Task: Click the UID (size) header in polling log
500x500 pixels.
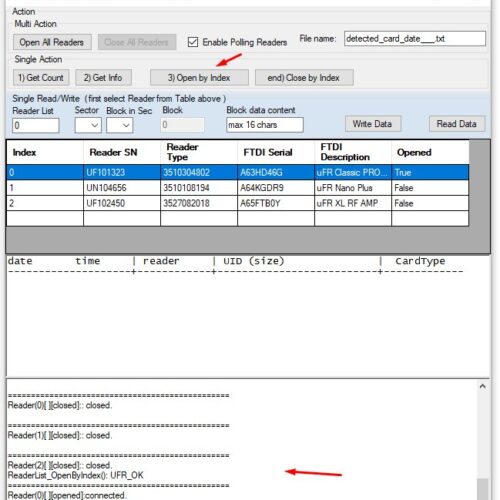Action: (254, 261)
